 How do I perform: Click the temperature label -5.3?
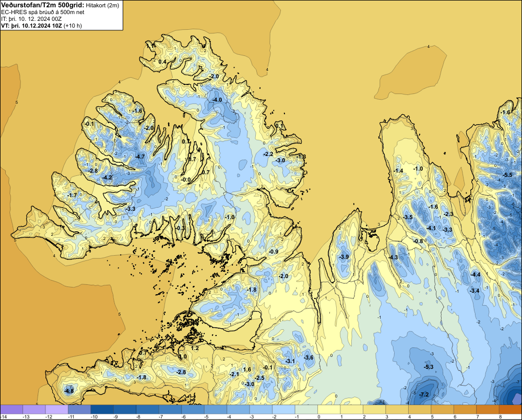429,367
